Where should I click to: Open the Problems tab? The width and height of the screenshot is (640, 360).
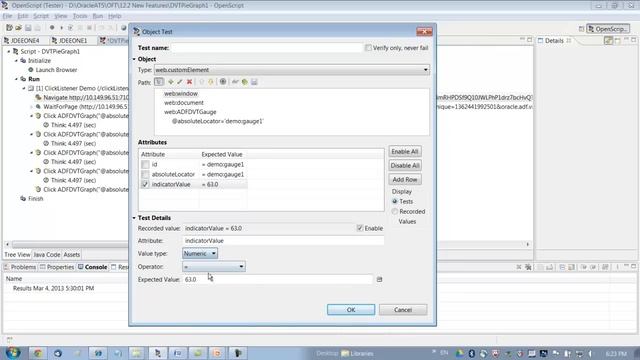(x=20, y=267)
